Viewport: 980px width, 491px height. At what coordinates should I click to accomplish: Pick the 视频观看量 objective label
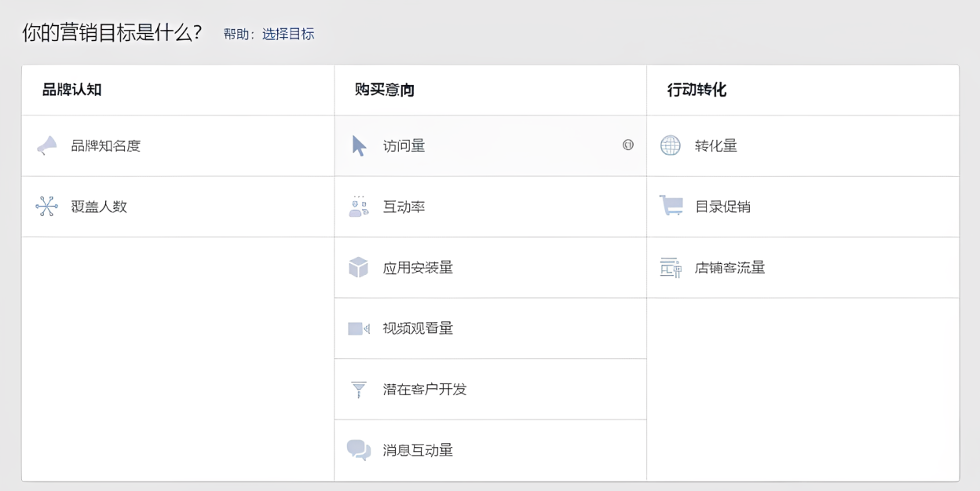coord(418,328)
